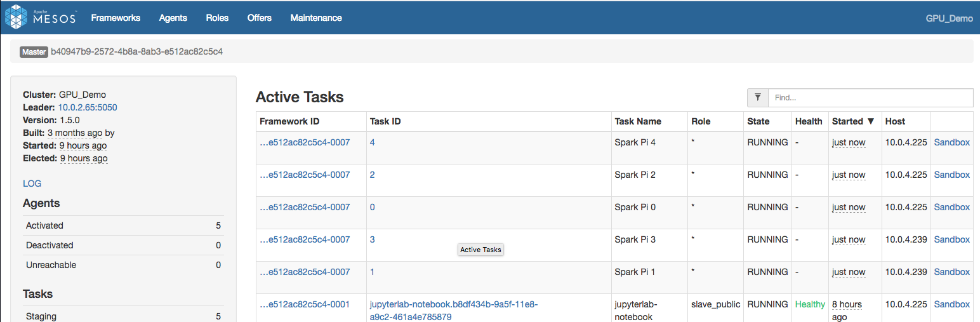Open the Frameworks menu item
This screenshot has width=980, height=322.
116,18
